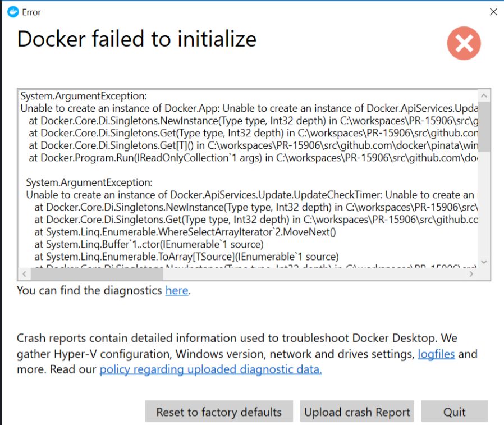The height and width of the screenshot is (425, 504).
Task: Click the Docker.Program.Run stack trace line
Action: 253,158
